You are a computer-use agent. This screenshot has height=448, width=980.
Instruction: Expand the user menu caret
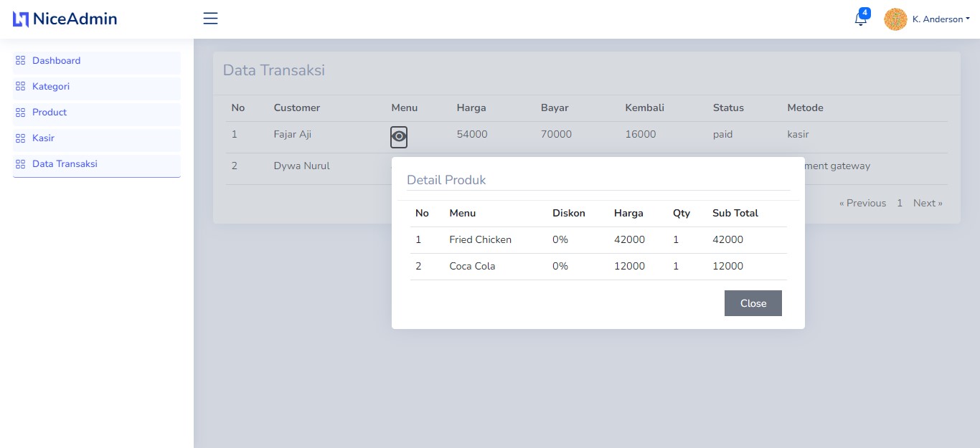click(x=969, y=19)
